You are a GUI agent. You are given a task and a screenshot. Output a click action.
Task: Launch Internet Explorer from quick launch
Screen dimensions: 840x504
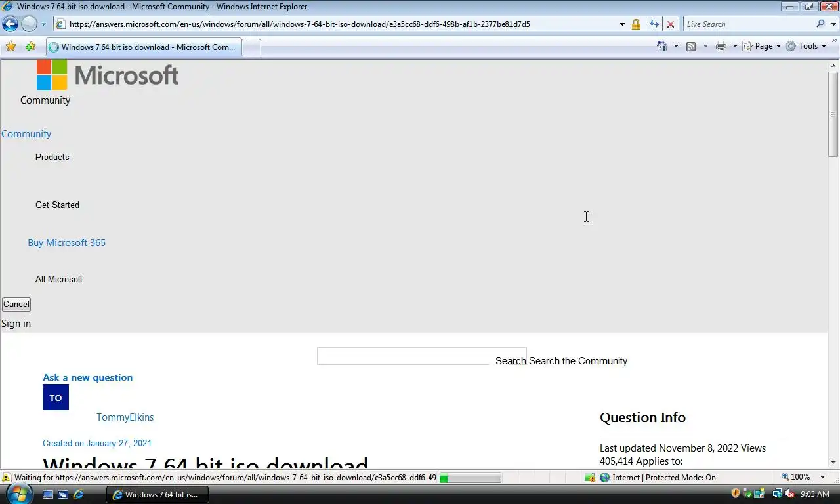pos(78,494)
